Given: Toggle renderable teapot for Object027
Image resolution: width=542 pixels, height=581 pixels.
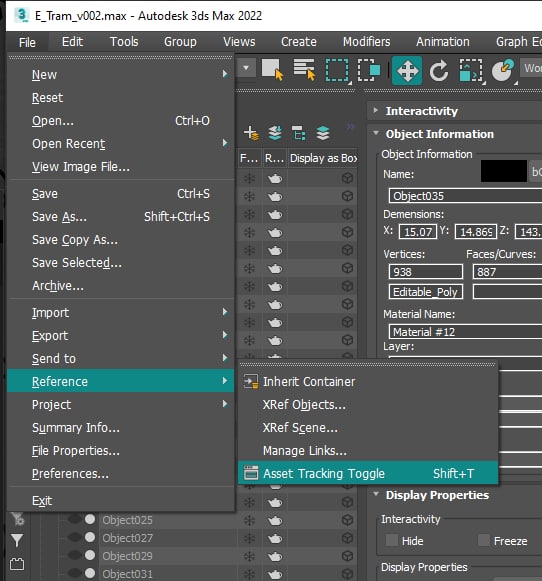Looking at the screenshot, I should [x=275, y=538].
